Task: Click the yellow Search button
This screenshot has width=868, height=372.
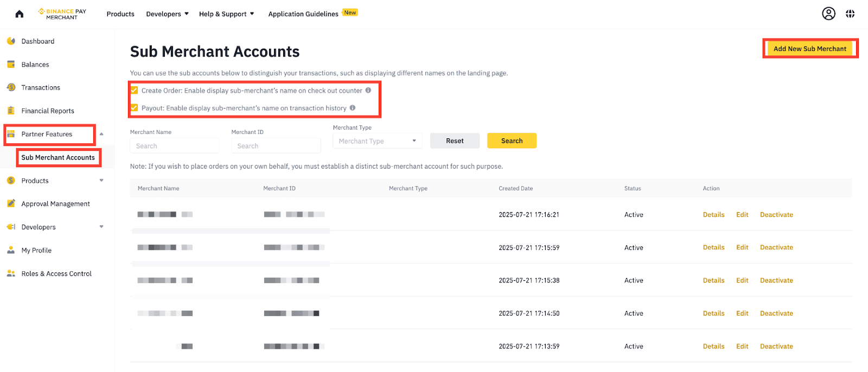Action: click(x=512, y=141)
